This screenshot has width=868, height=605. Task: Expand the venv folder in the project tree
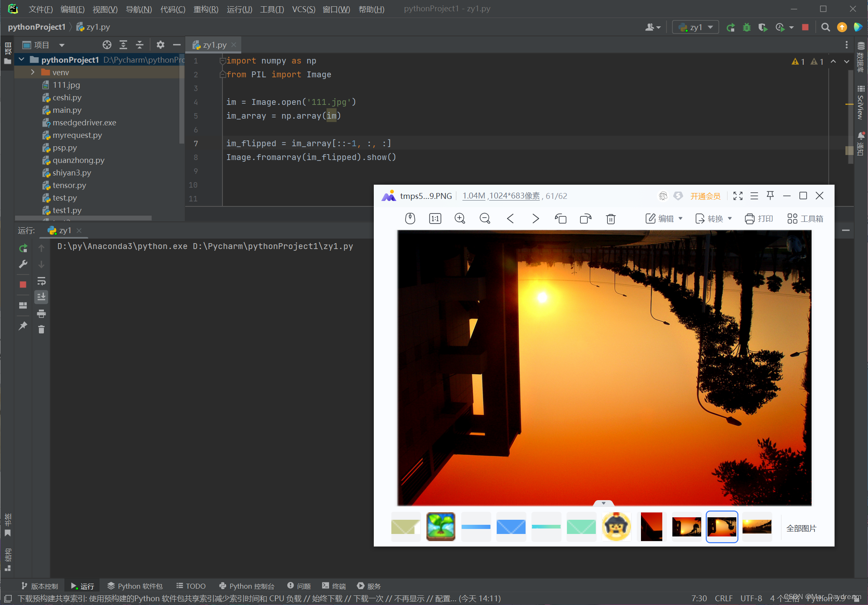33,72
